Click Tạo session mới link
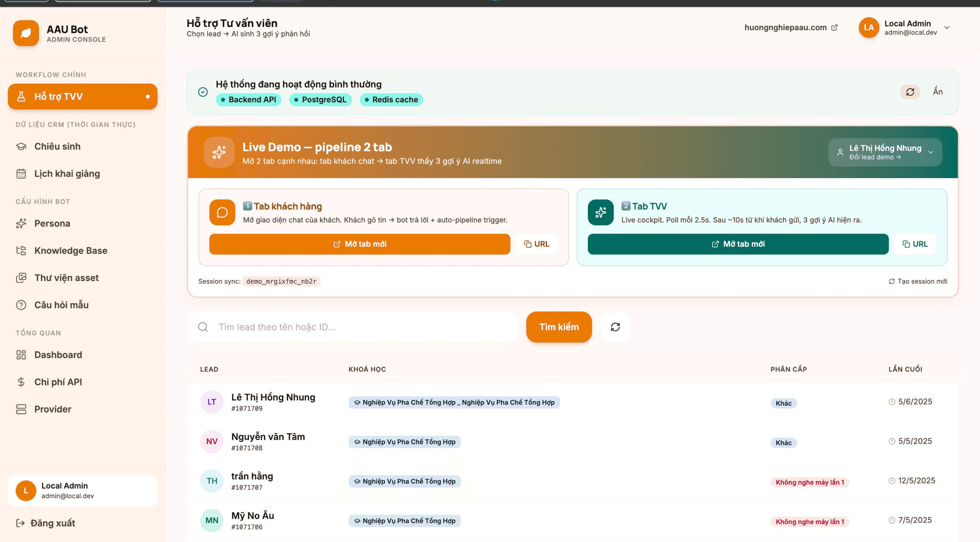Image resolution: width=980 pixels, height=542 pixels. click(x=918, y=282)
